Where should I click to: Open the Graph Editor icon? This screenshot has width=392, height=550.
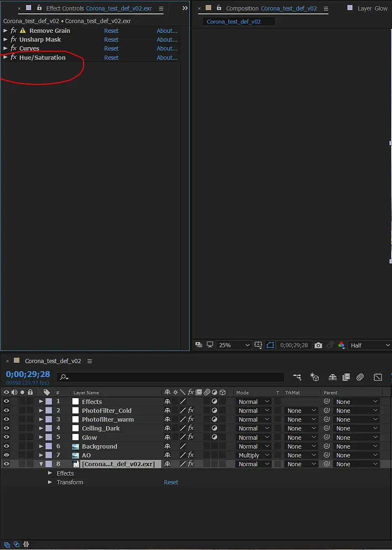pos(378,377)
